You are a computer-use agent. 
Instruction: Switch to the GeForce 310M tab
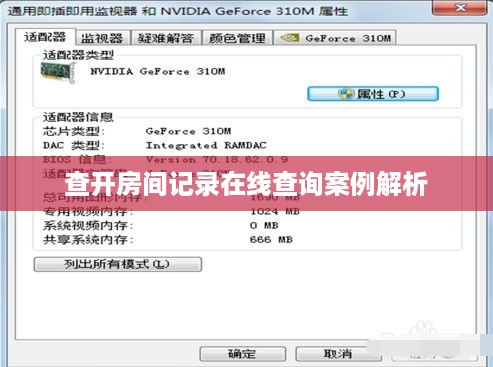tap(335, 38)
